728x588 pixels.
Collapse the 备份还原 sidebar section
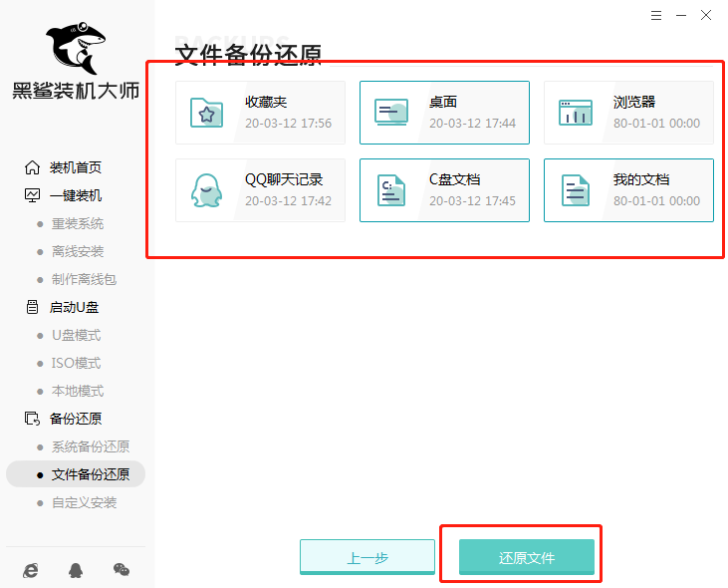(75, 419)
